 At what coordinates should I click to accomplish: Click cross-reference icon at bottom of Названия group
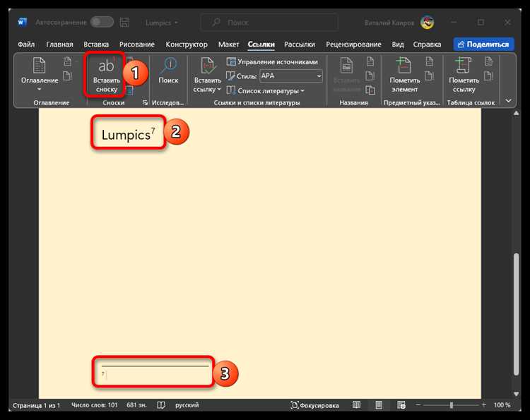(370, 90)
